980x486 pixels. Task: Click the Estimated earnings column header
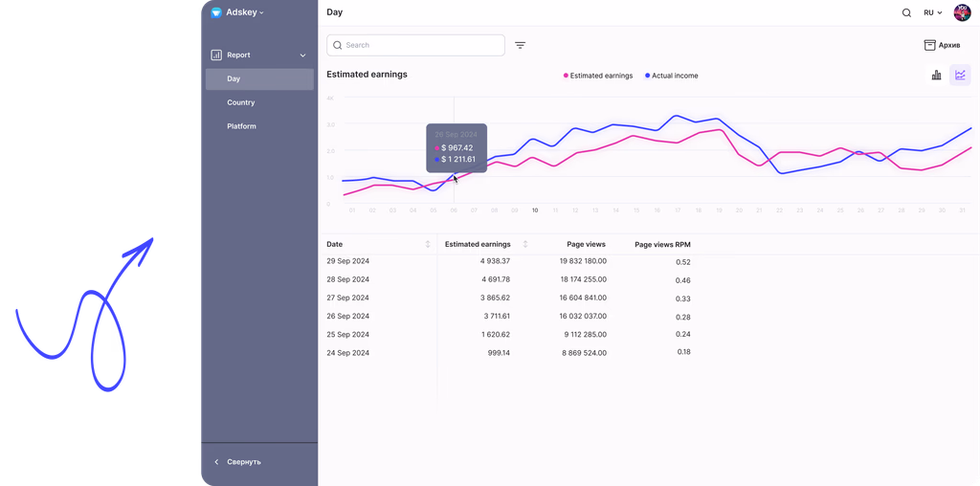[x=478, y=244]
